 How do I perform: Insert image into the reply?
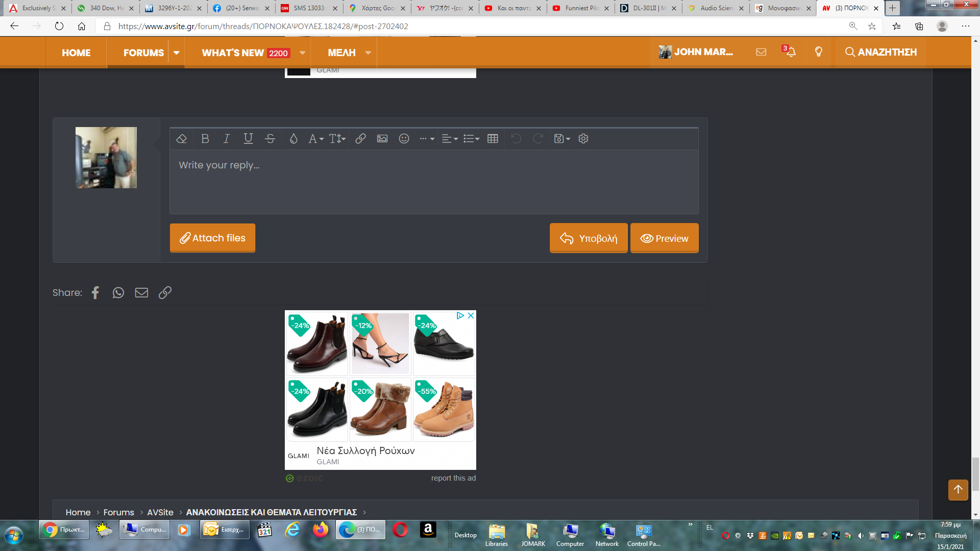pos(382,139)
